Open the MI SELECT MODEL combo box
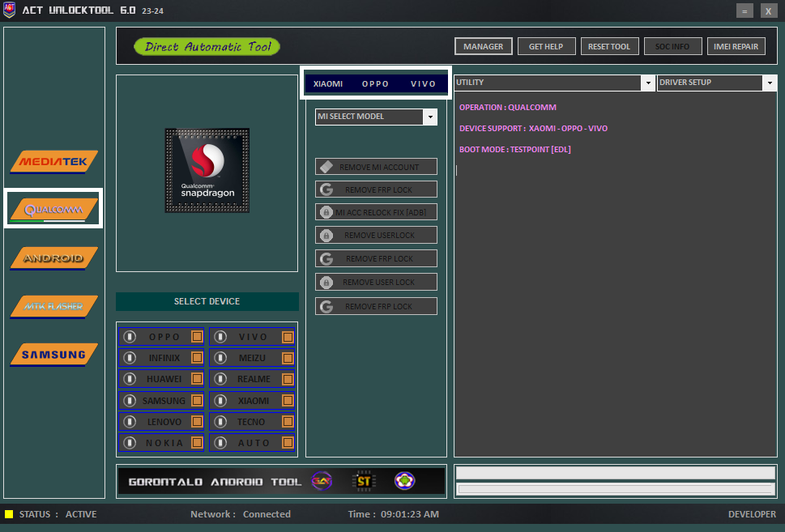Screen dimensions: 785x532 tap(376, 117)
